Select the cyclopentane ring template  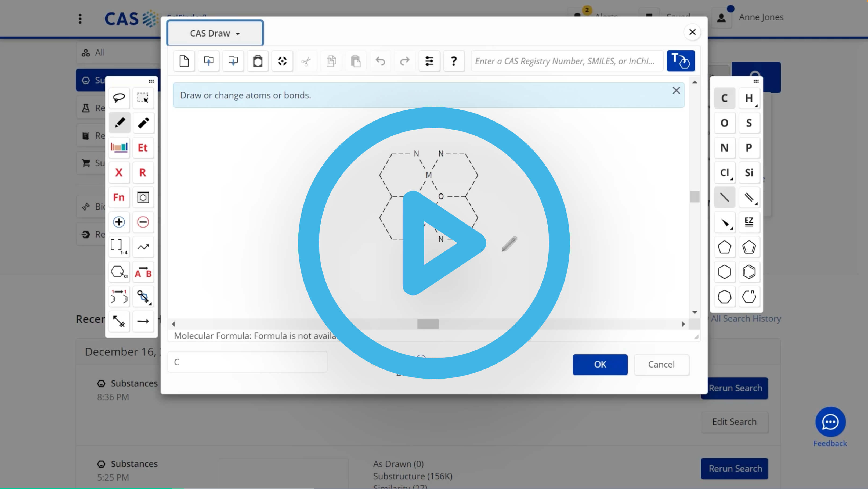[x=725, y=247]
